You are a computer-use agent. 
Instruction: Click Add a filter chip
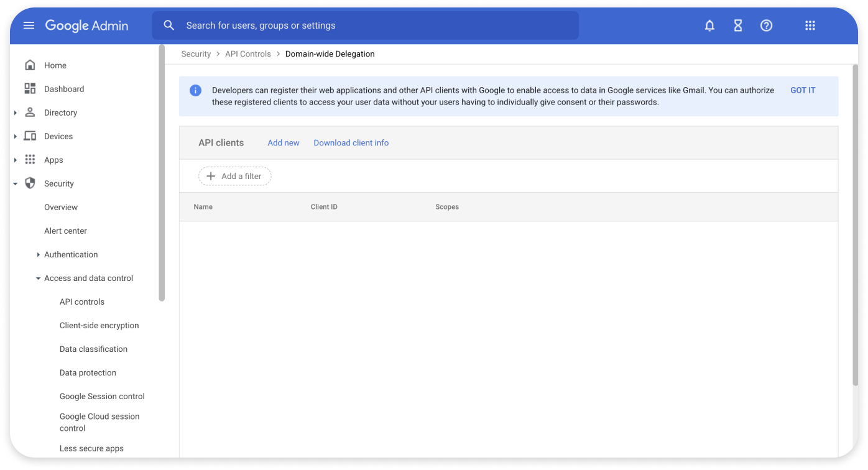235,176
